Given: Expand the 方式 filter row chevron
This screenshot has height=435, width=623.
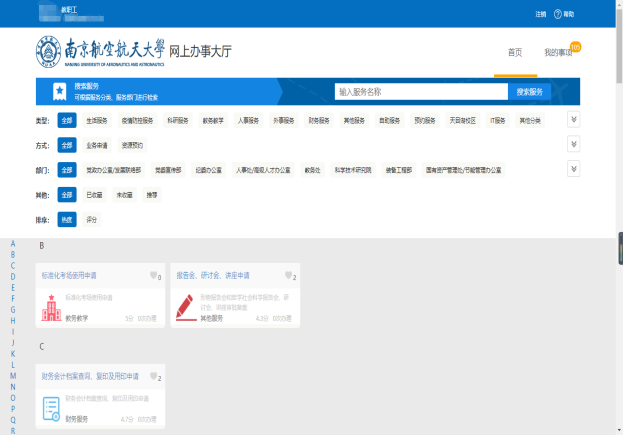Looking at the screenshot, I should [573, 144].
